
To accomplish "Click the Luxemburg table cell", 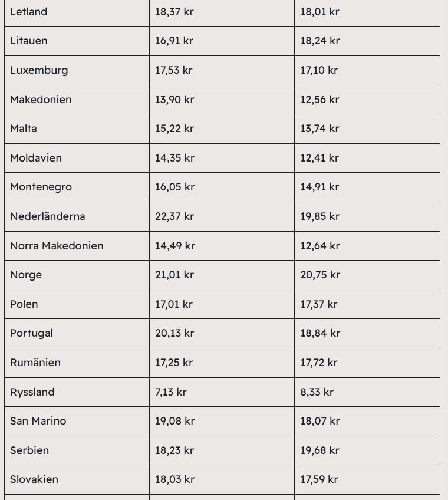I will click(39, 70).
